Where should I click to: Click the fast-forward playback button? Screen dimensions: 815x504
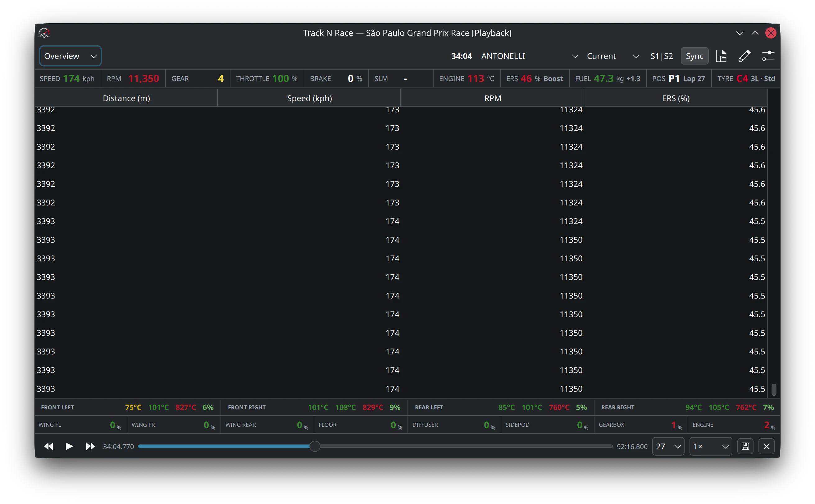coord(90,446)
